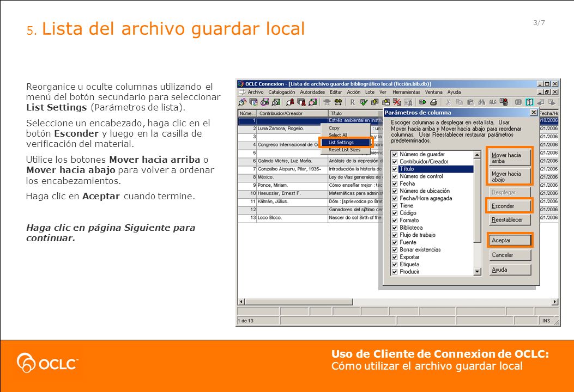Click the Ayuda button in the dialog
The image size is (574, 392).
(510, 269)
